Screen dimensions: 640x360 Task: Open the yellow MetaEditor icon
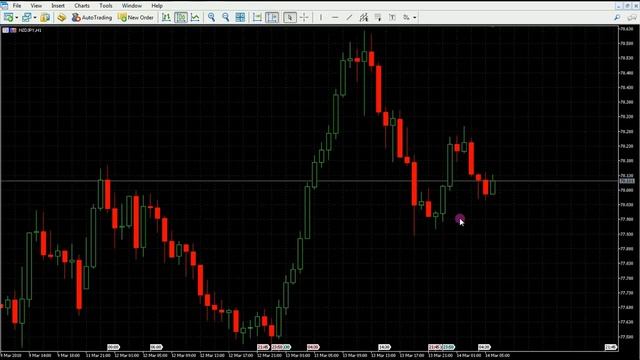click(x=62, y=17)
